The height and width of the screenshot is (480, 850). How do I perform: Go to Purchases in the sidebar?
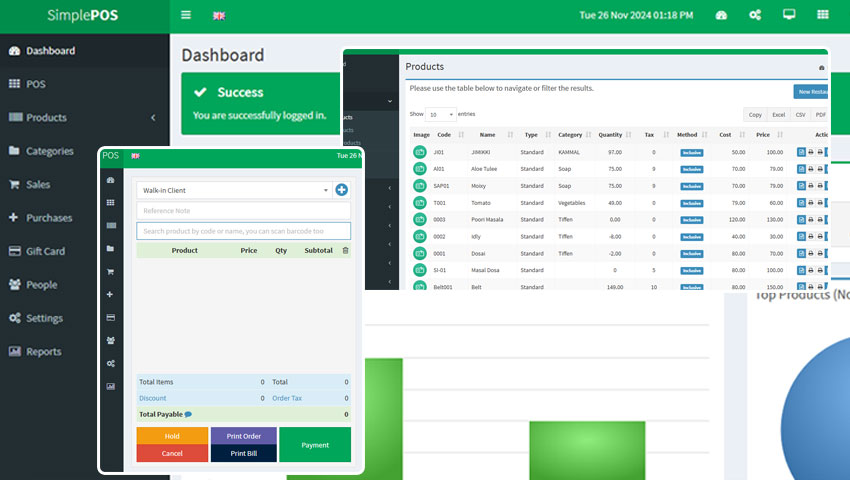(x=49, y=218)
